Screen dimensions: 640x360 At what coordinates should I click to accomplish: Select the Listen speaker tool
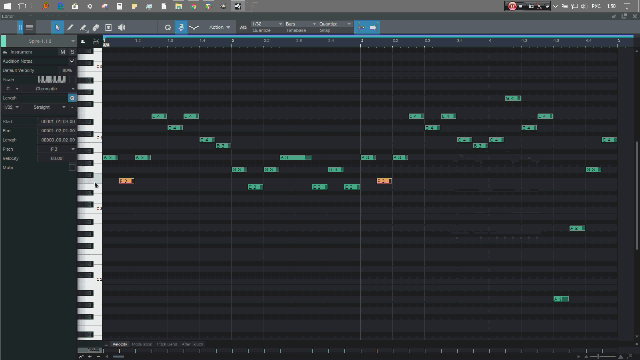[x=121, y=27]
